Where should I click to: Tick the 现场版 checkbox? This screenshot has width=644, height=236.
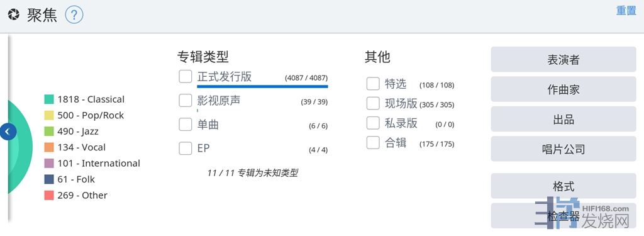pos(373,103)
